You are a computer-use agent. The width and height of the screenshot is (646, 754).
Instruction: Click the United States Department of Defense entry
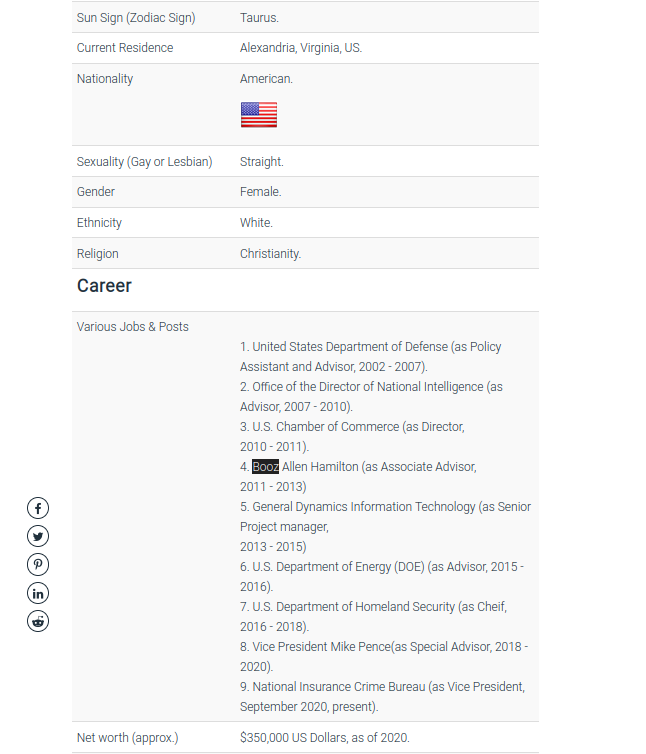(x=370, y=357)
